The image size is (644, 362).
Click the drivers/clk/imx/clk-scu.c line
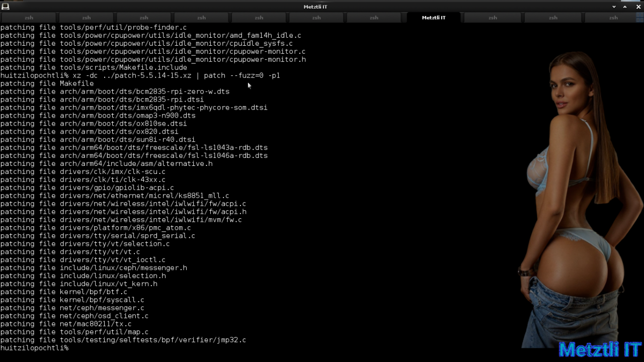coord(83,172)
